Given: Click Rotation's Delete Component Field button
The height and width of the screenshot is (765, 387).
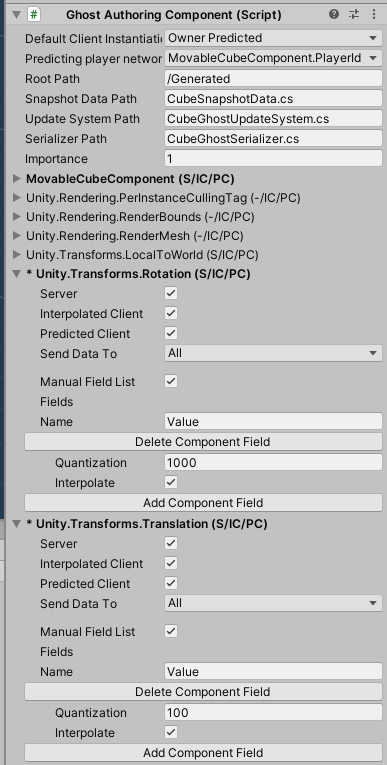Looking at the screenshot, I should pyautogui.click(x=203, y=442).
